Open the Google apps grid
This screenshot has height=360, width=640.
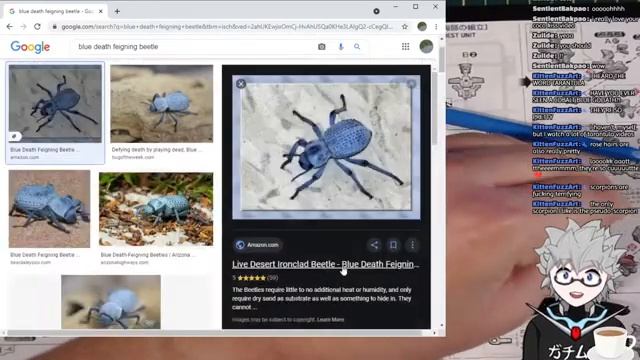coord(405,47)
